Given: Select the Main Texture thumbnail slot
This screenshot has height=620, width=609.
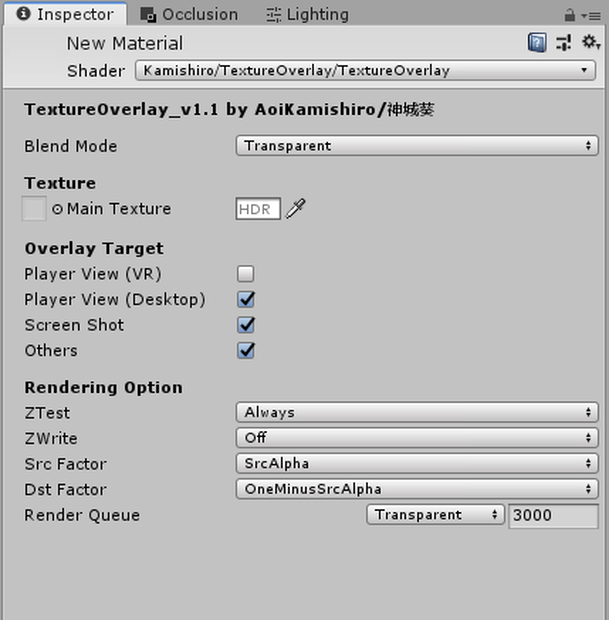Looking at the screenshot, I should tap(34, 208).
